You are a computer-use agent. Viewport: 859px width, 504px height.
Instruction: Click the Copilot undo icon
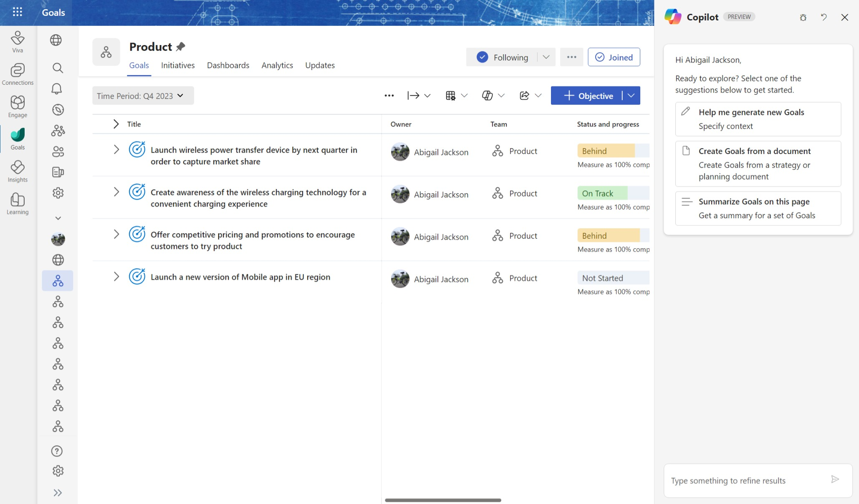[x=824, y=17]
